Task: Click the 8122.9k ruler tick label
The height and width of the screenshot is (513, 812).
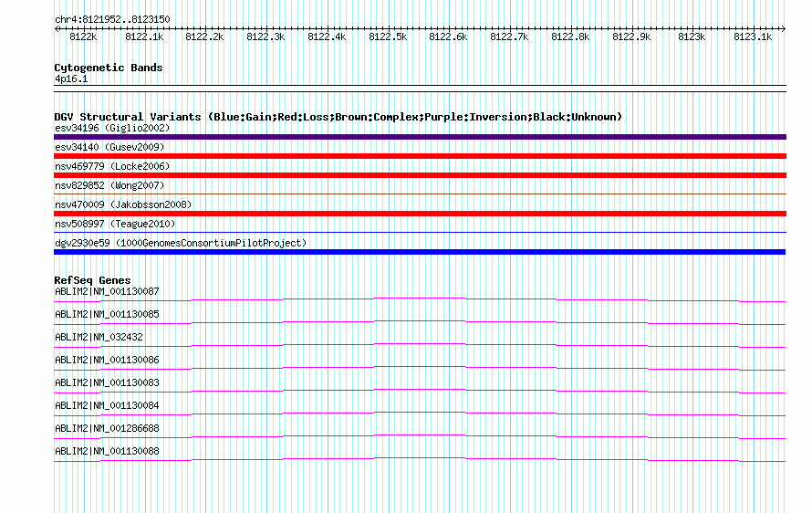Action: [631, 37]
